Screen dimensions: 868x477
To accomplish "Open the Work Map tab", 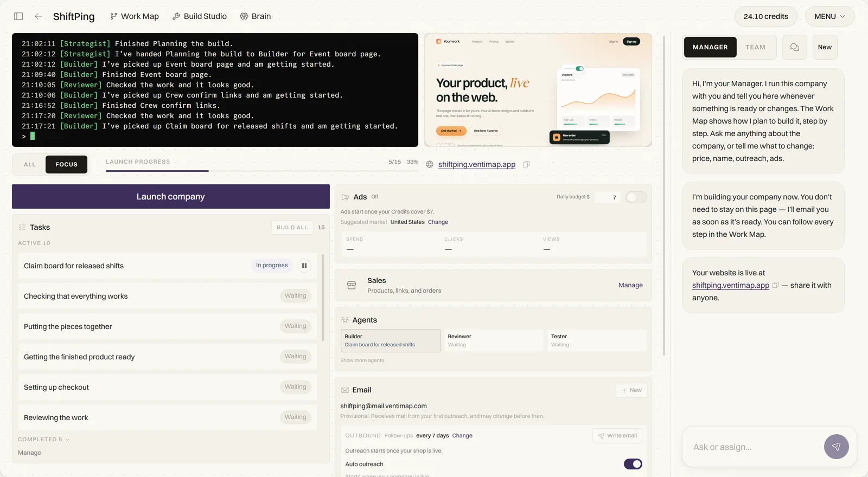I will pos(134,16).
